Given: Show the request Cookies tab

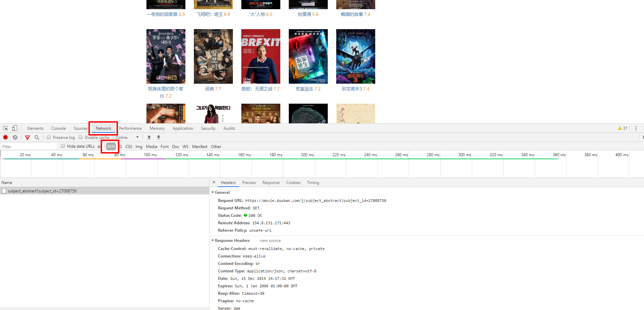Looking at the screenshot, I should tap(293, 183).
